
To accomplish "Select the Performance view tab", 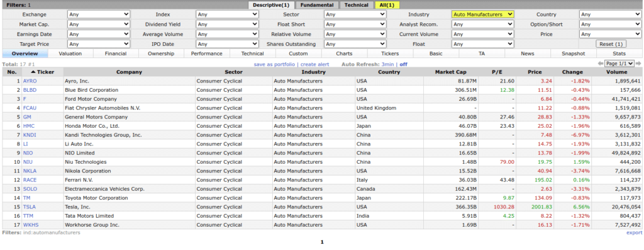I will (206, 54).
